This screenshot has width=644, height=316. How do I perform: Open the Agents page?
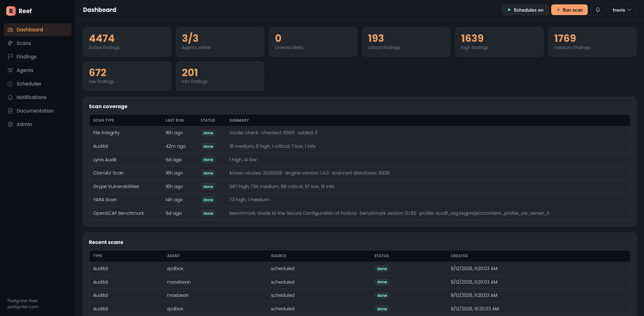[x=37, y=70]
